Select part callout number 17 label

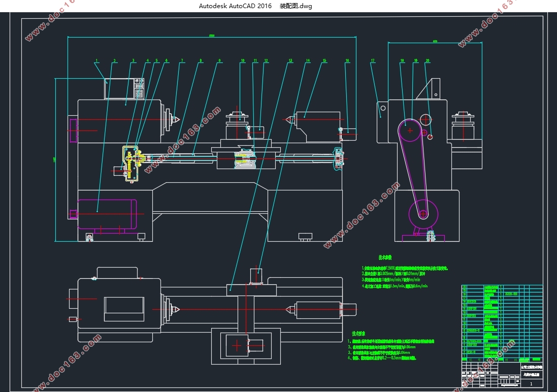point(373,61)
